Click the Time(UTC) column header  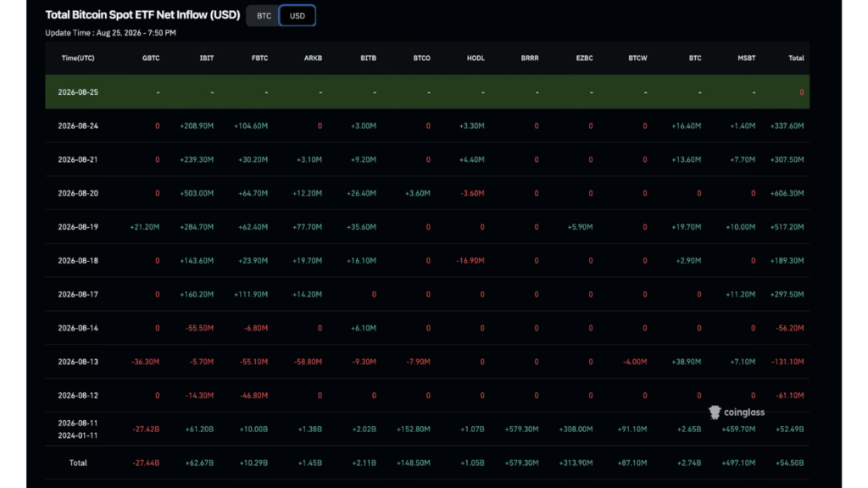coord(78,58)
